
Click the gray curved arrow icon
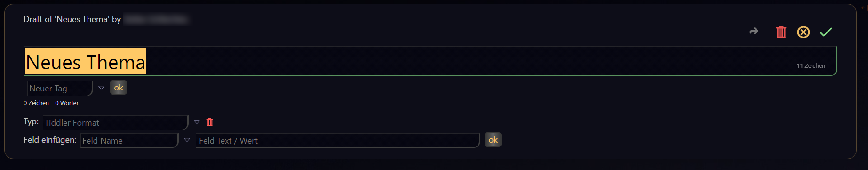coord(754,31)
